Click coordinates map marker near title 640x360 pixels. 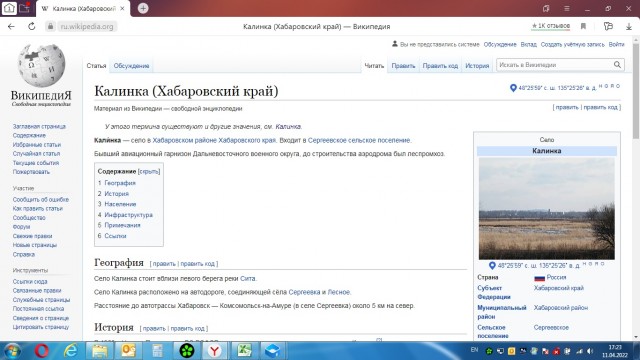coord(513,88)
